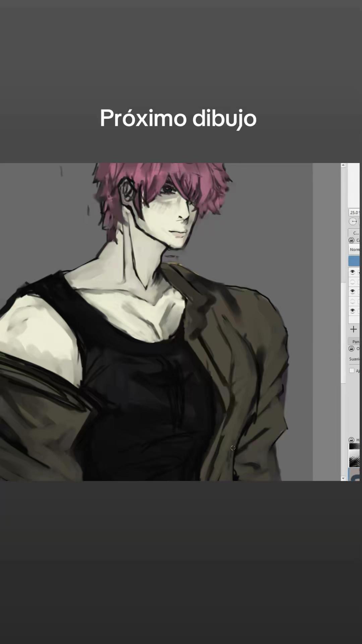Click the canvas scrollbar up arrow

pyautogui.click(x=343, y=165)
